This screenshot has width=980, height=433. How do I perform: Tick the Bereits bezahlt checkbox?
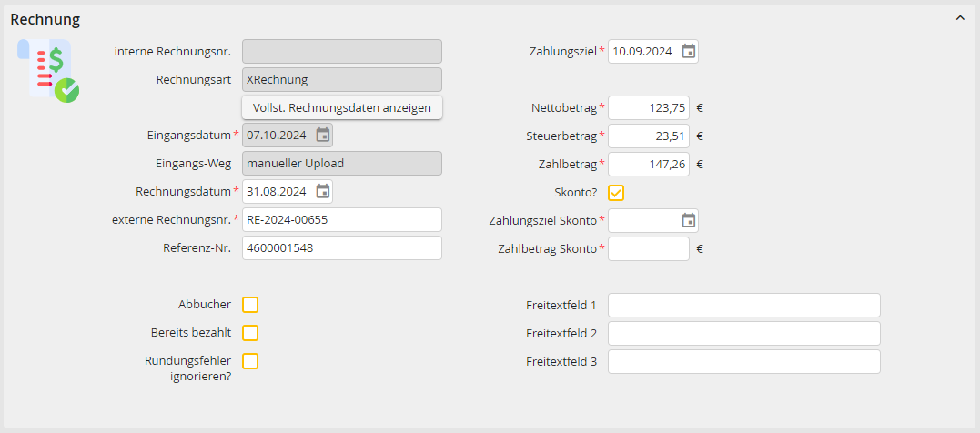(250, 333)
